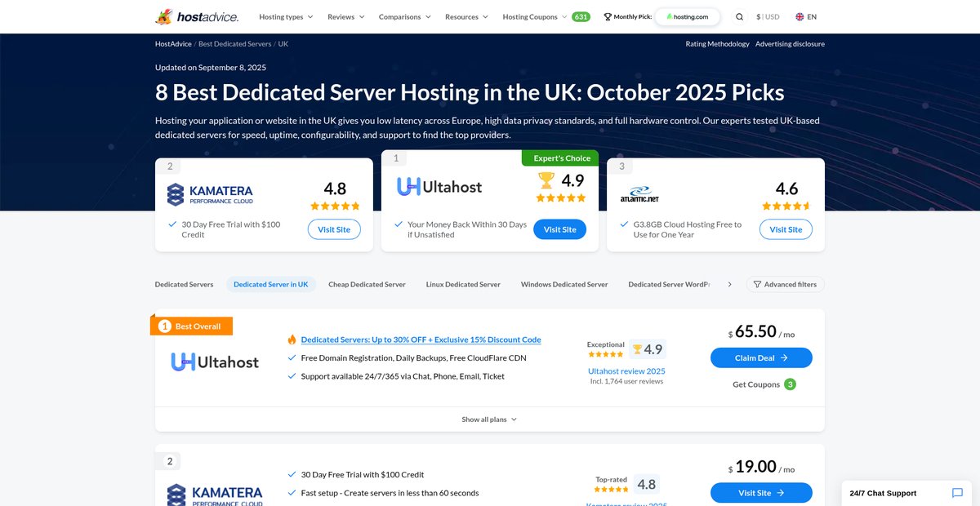The width and height of the screenshot is (980, 506).
Task: Expand the Comparisons menu
Action: pos(405,16)
